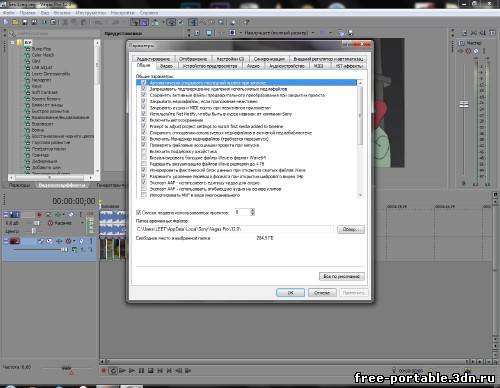Click the 'Все по умолчанию' button

(342, 276)
